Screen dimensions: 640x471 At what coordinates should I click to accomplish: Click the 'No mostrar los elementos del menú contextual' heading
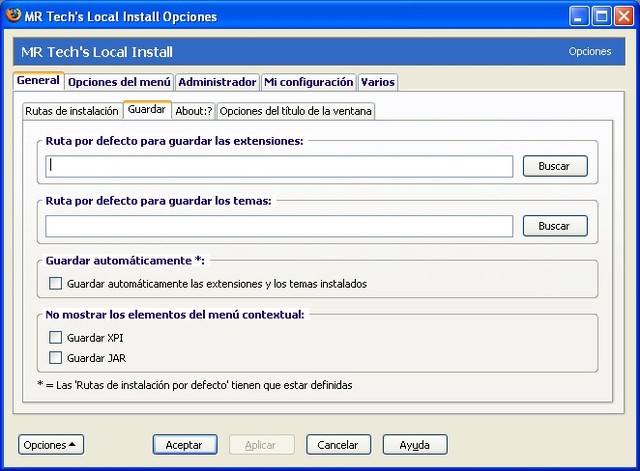pyautogui.click(x=175, y=315)
